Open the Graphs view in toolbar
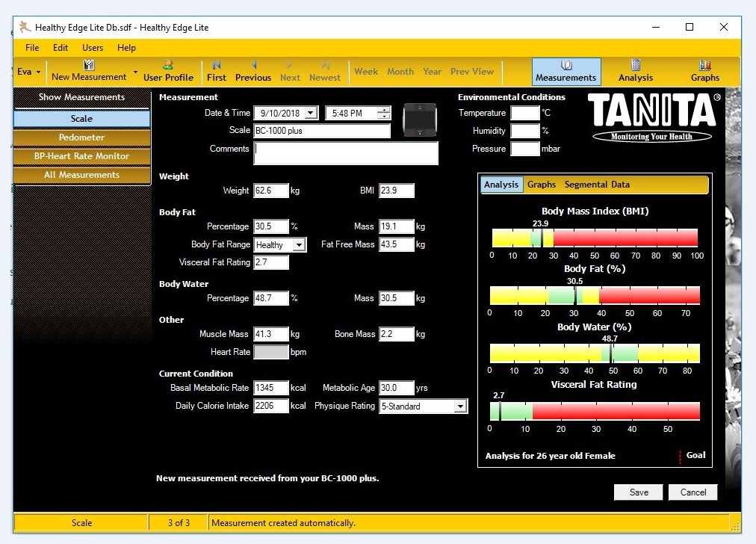The height and width of the screenshot is (544, 756). point(705,72)
